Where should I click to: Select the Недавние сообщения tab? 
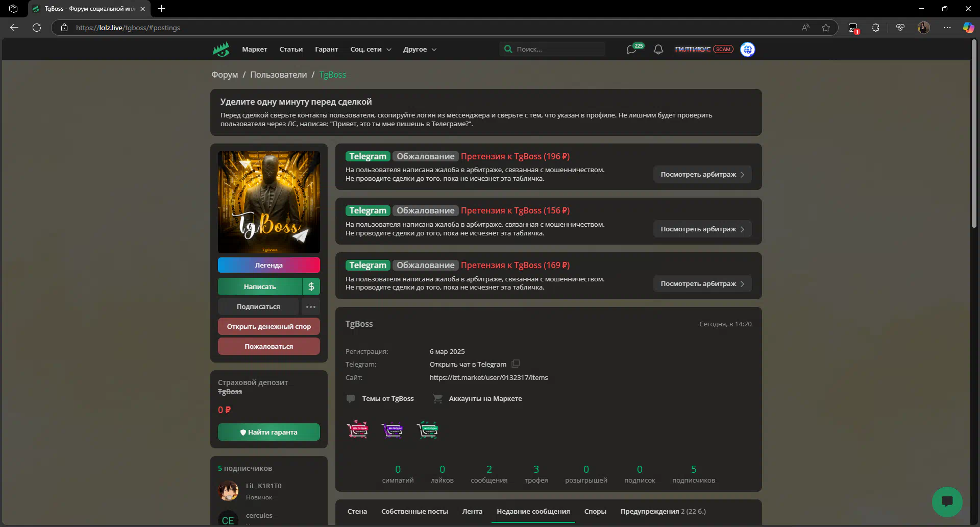tap(533, 511)
